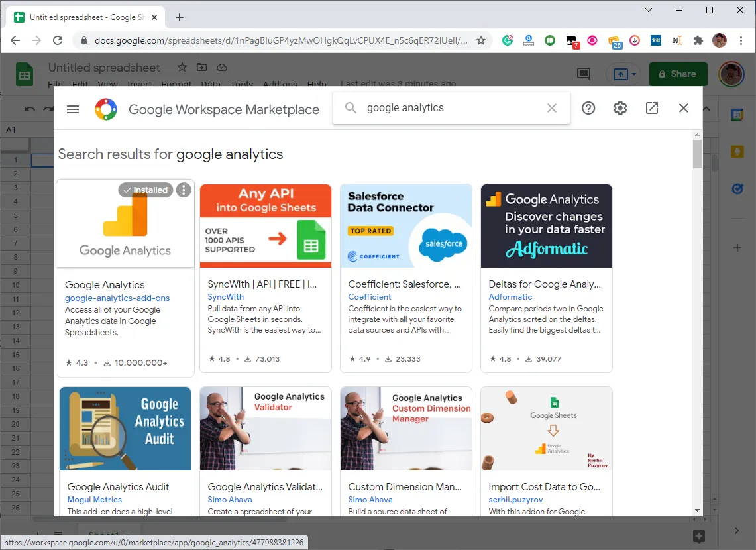
Task: Open Google Keep side panel icon
Action: coord(737,152)
